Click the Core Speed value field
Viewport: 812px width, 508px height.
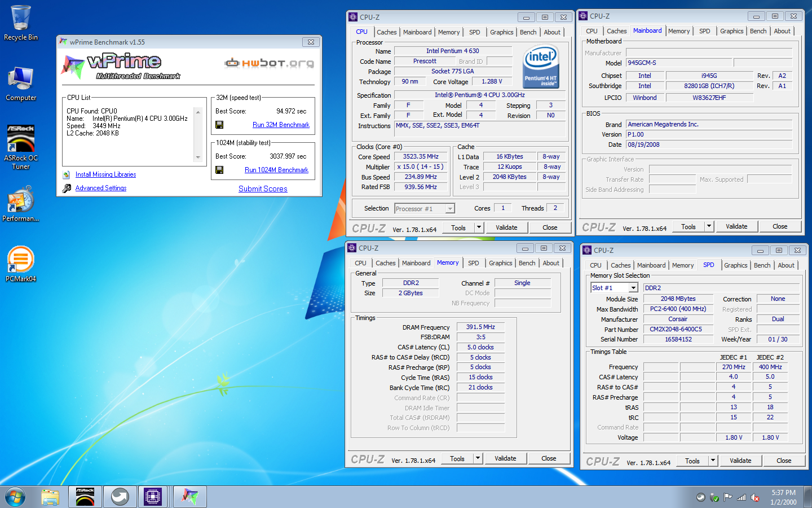pos(421,157)
